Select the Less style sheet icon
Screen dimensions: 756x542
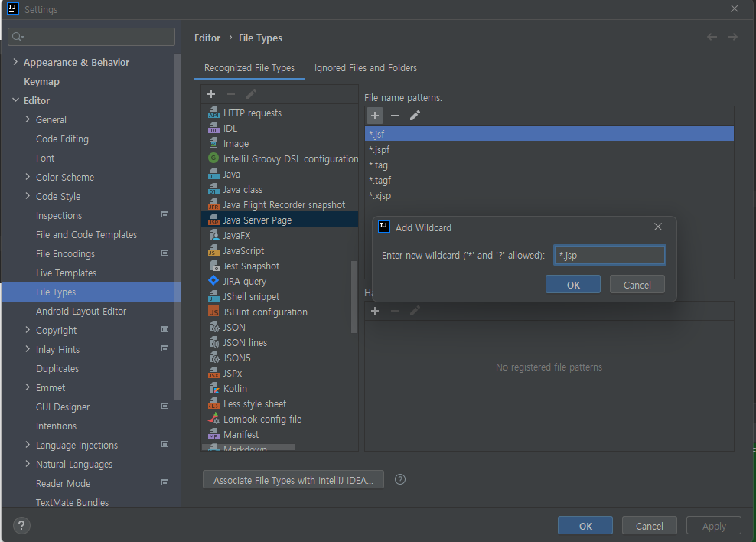tap(213, 404)
